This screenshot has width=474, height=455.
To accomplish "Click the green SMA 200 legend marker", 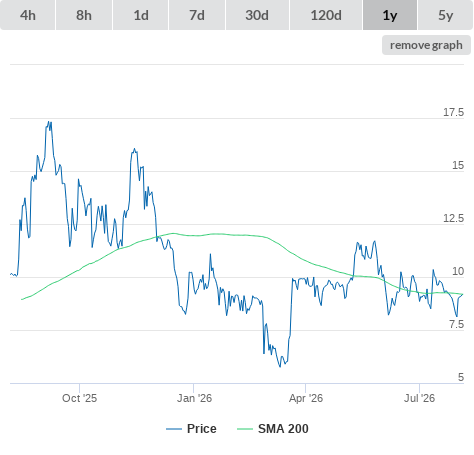I will 245,429.
